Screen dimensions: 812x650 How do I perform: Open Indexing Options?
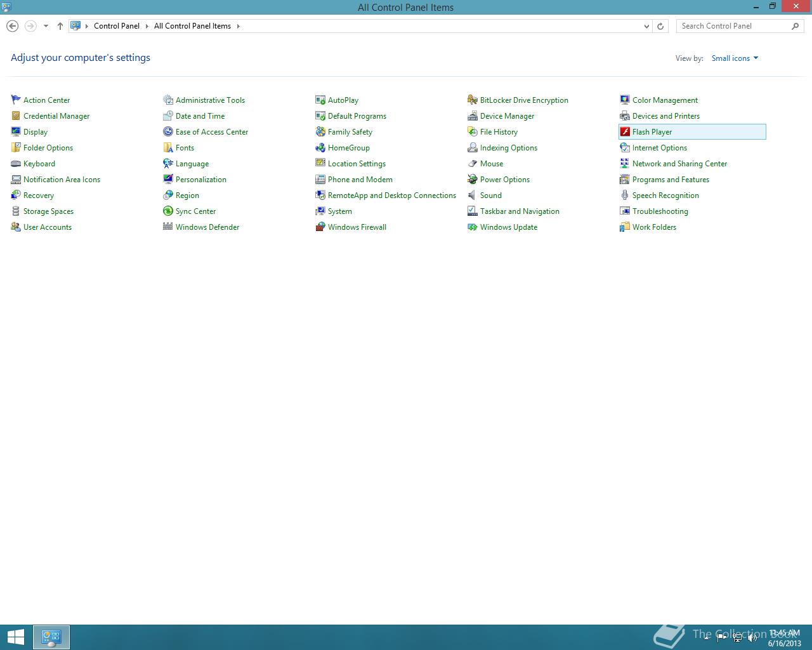tap(509, 147)
